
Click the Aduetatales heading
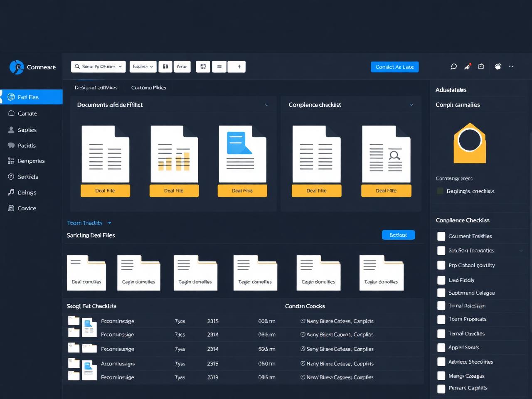pyautogui.click(x=451, y=90)
